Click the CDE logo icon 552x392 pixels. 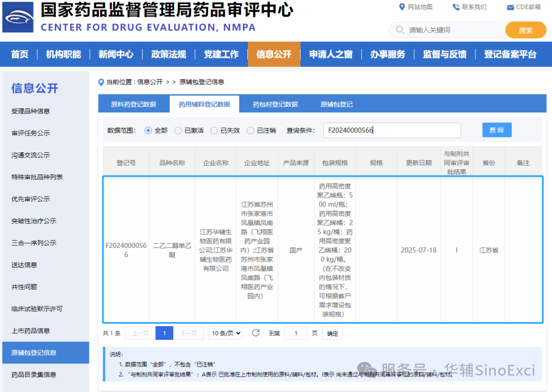point(18,17)
